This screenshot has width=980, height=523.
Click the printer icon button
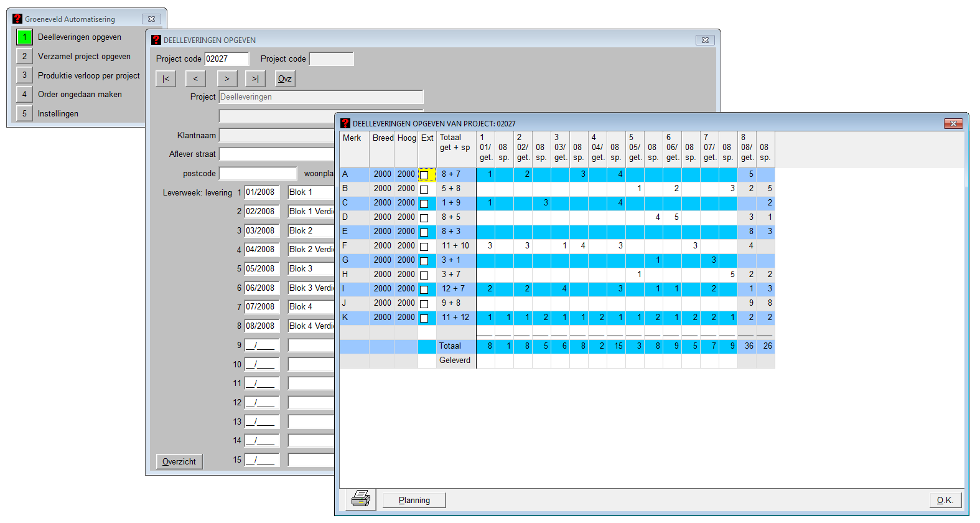(x=361, y=499)
